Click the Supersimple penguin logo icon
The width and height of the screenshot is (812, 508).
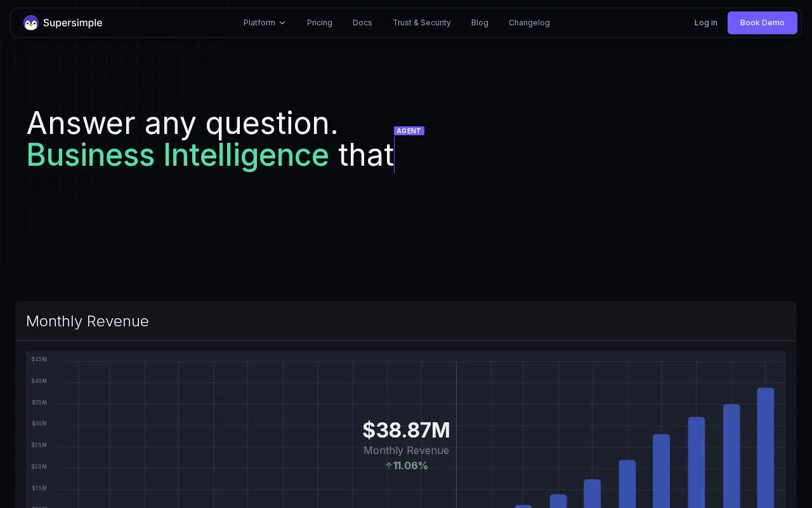click(30, 23)
